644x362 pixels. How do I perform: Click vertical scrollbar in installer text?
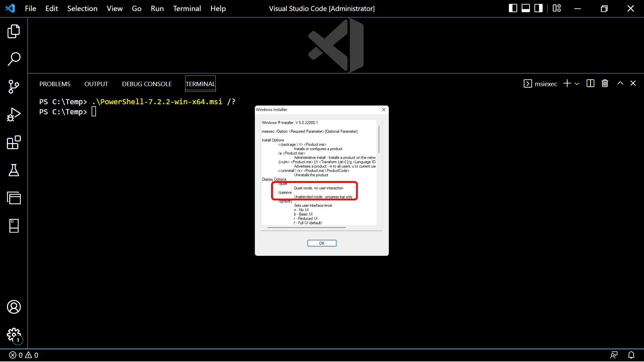point(379,139)
